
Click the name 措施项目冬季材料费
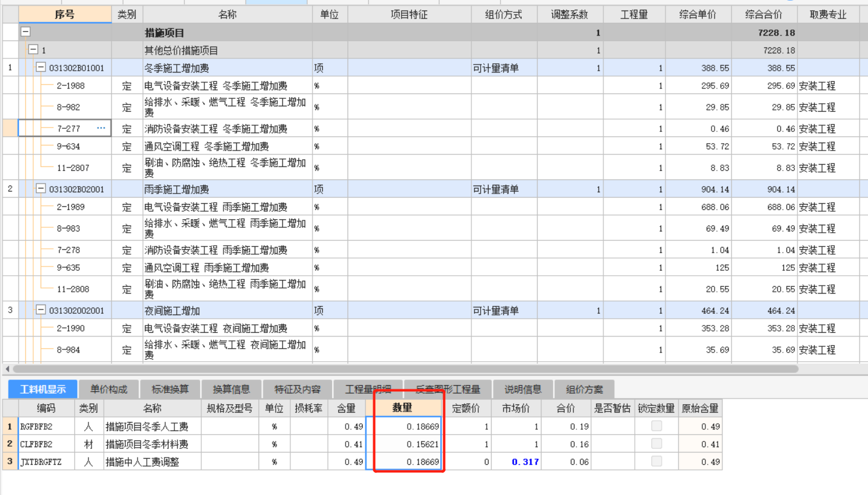coord(147,444)
